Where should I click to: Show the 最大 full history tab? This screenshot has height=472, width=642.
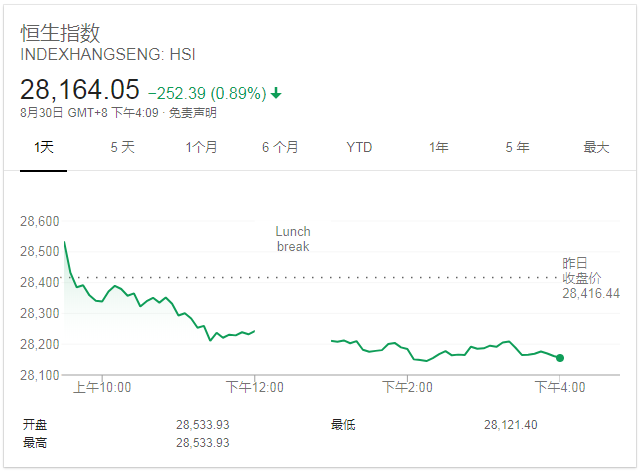(x=596, y=147)
